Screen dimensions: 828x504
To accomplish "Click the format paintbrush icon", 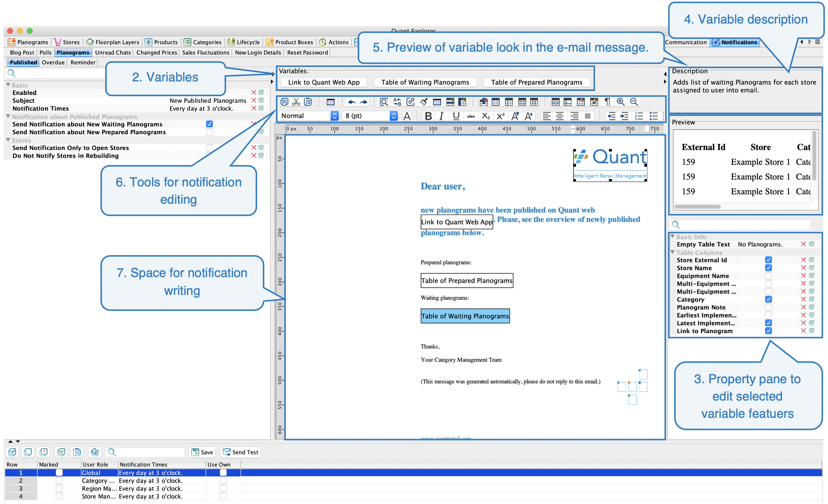I will point(424,102).
